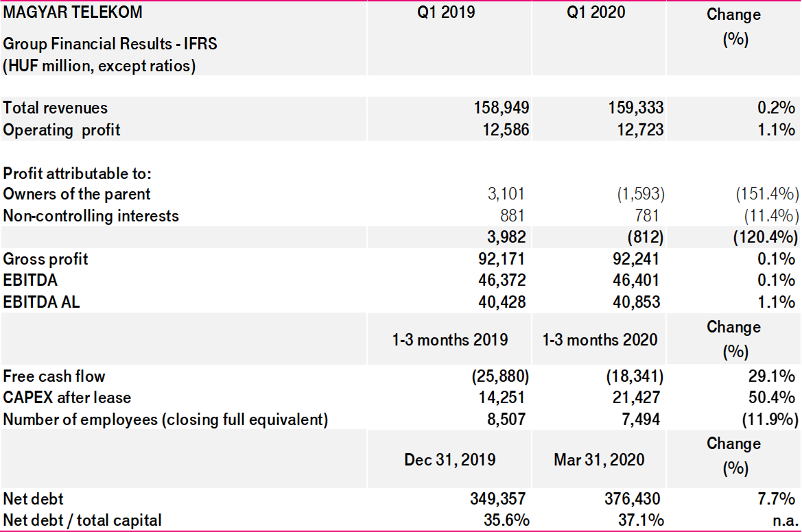The width and height of the screenshot is (802, 532).
Task: Click the Mar 31, 2020 column header
Action: pyautogui.click(x=598, y=459)
